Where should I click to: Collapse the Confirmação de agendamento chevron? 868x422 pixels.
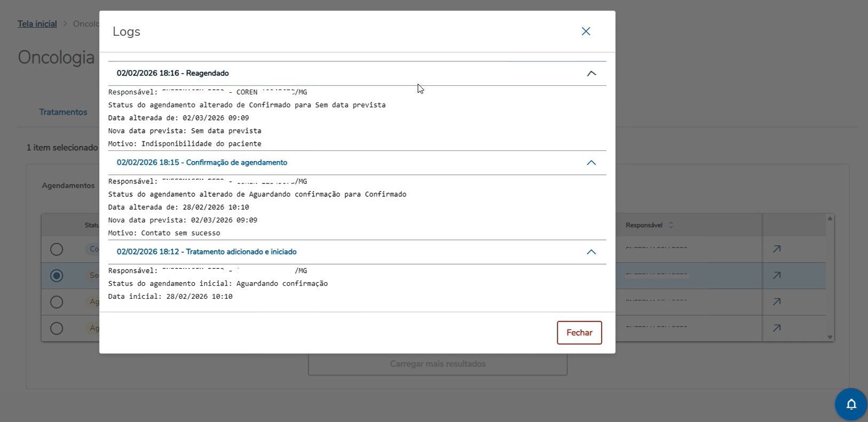pos(591,163)
